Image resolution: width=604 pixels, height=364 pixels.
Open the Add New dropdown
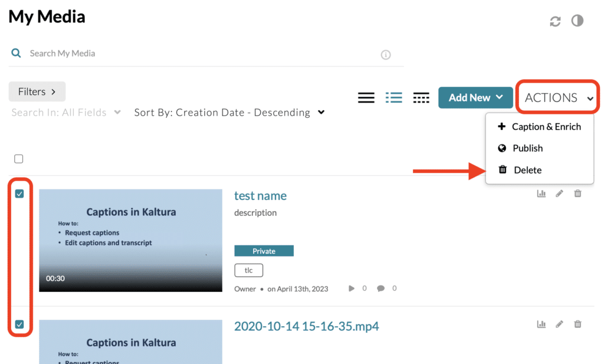pos(475,97)
